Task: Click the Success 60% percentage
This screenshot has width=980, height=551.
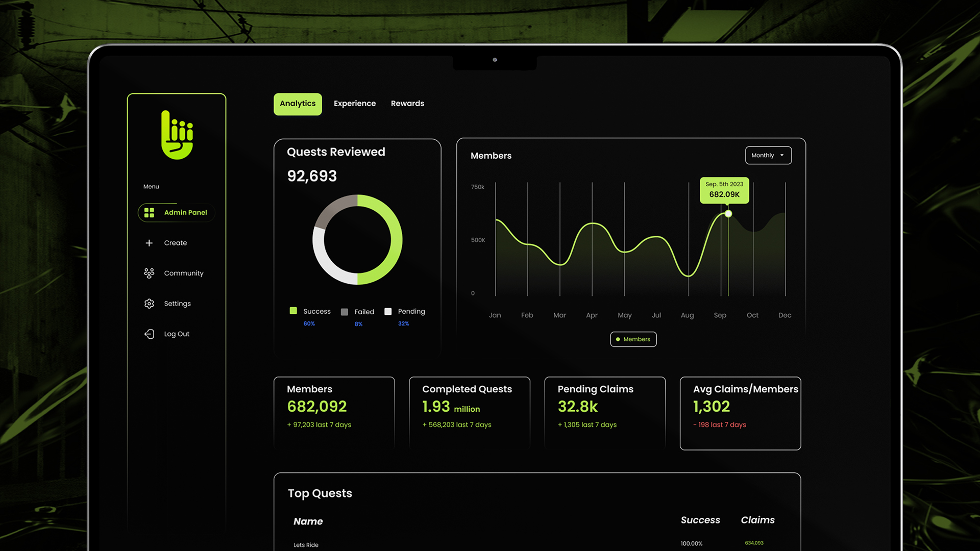Action: point(309,323)
